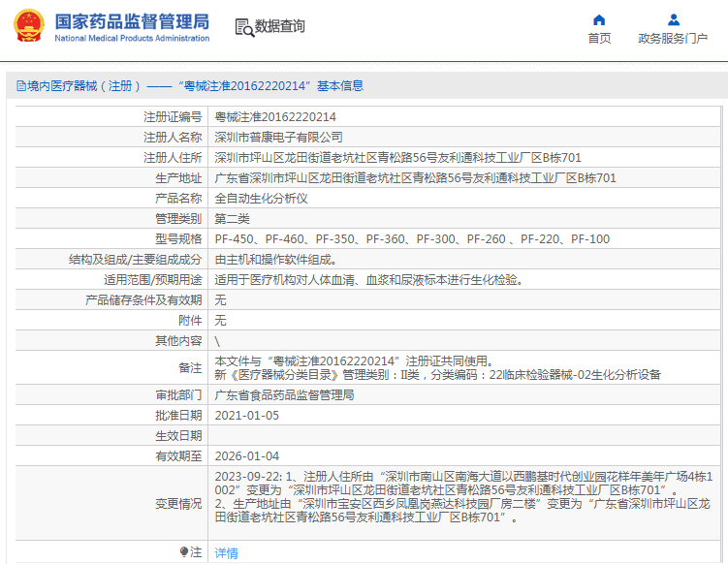The height and width of the screenshot is (564, 728).
Task: Click the document icon before 境内医疗器械
Action: tap(21, 86)
